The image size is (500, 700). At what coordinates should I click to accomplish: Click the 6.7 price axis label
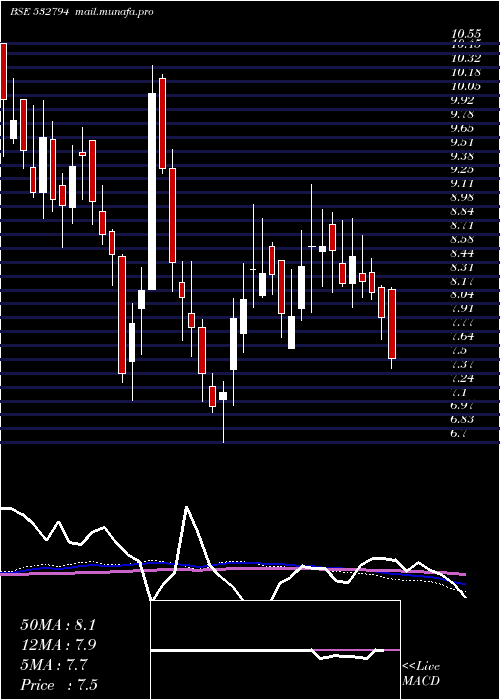461,433
